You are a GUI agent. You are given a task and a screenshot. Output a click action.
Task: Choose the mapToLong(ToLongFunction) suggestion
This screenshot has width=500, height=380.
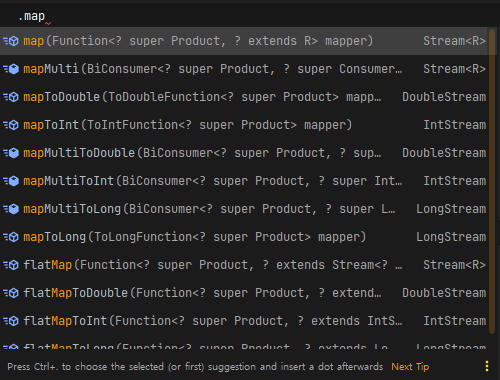pyautogui.click(x=244, y=237)
